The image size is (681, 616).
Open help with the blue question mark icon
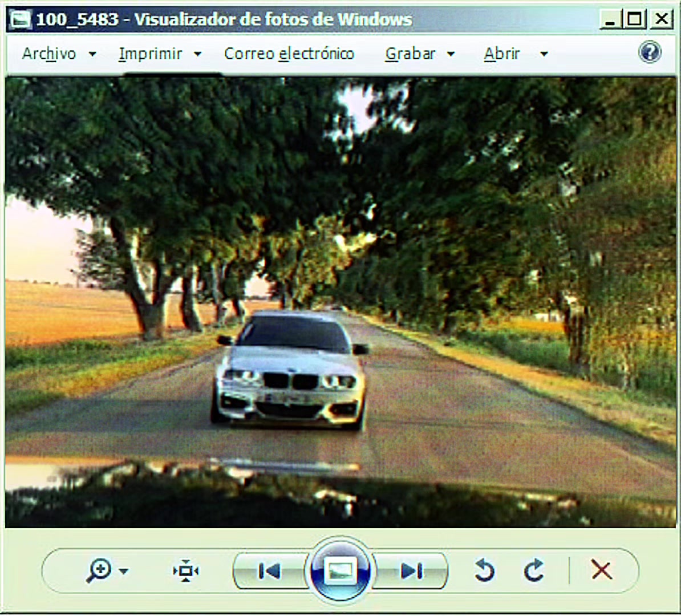pyautogui.click(x=650, y=52)
